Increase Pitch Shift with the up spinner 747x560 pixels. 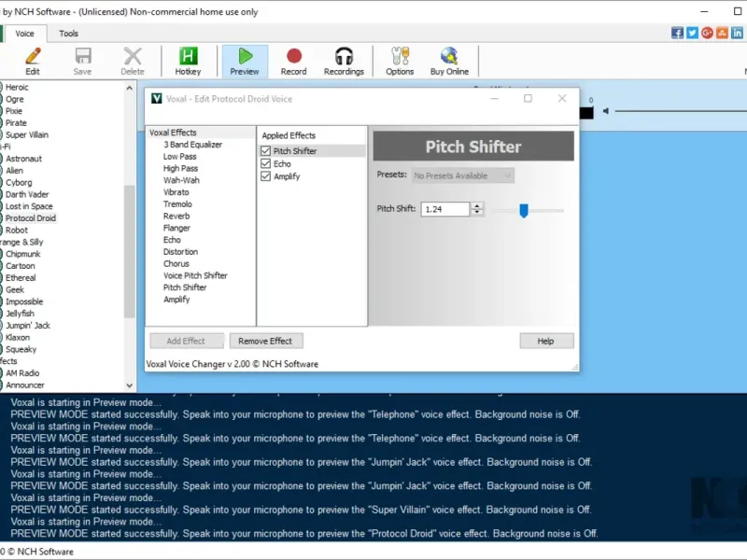[x=477, y=205]
